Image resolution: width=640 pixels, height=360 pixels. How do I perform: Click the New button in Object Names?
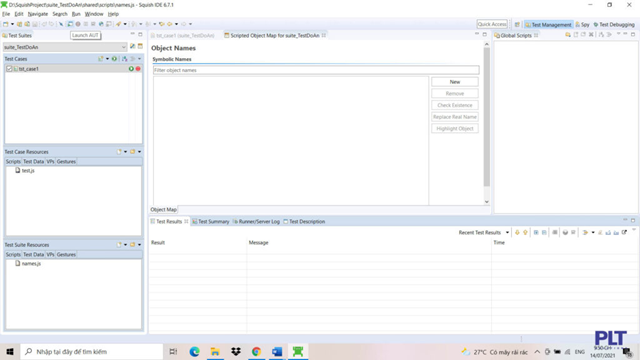(x=455, y=82)
